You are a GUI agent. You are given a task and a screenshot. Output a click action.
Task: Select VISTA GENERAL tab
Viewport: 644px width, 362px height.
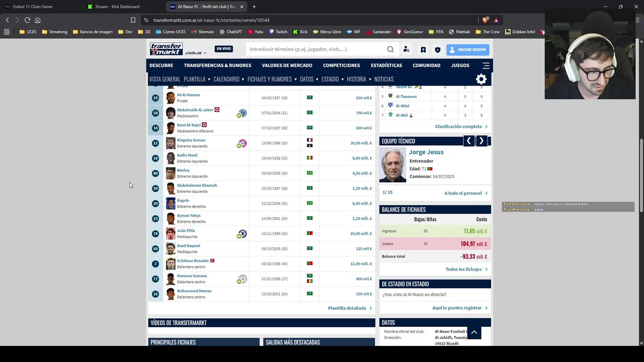(x=165, y=79)
